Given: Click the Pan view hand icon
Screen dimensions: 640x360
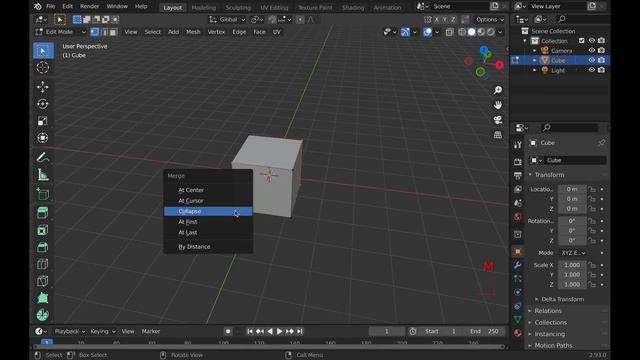Looking at the screenshot, I should (498, 105).
